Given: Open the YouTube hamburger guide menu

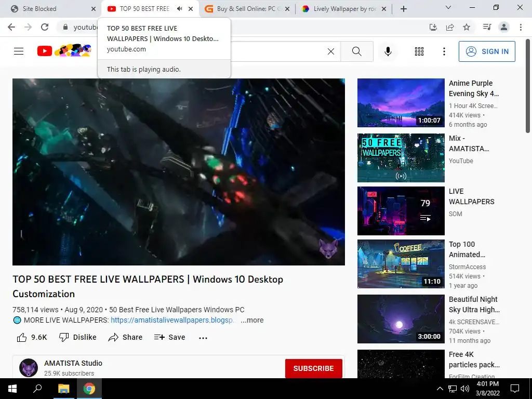Looking at the screenshot, I should tap(19, 51).
